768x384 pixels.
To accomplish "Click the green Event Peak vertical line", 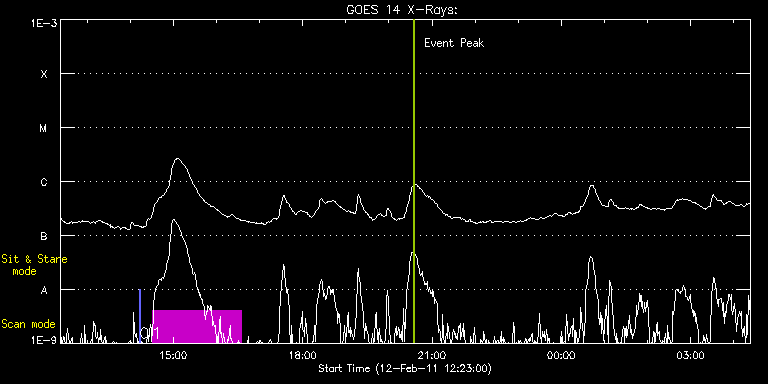I will [x=414, y=181].
